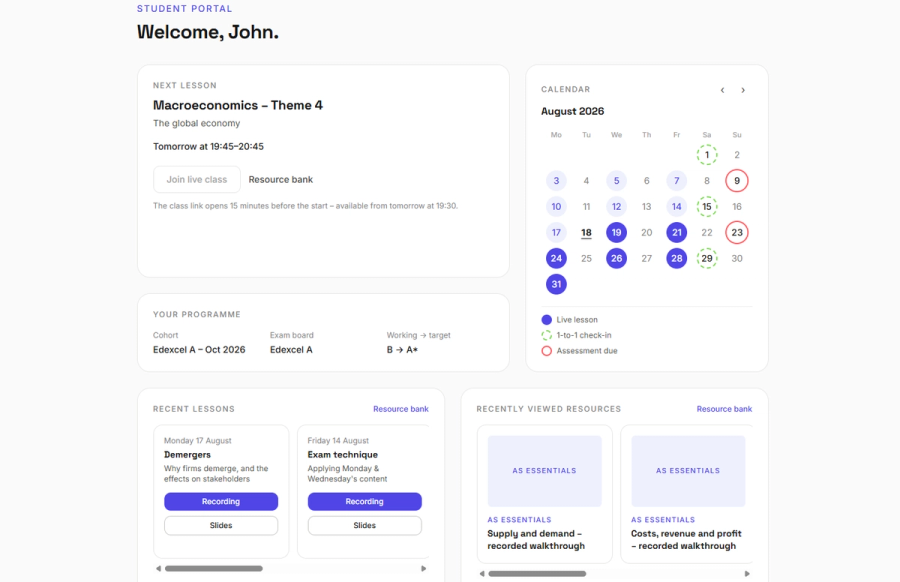
Task: Select August 7 on the calendar
Action: coord(677,181)
